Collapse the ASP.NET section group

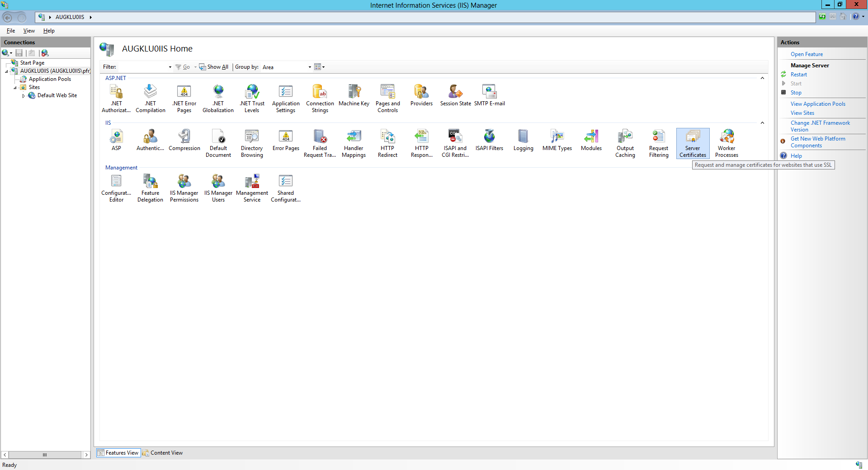[762, 78]
